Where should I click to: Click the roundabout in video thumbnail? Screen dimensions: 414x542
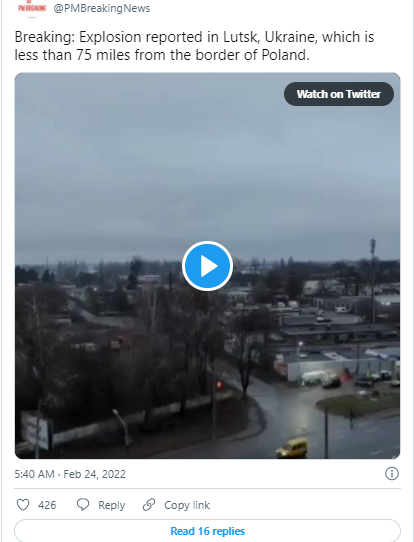[358, 406]
